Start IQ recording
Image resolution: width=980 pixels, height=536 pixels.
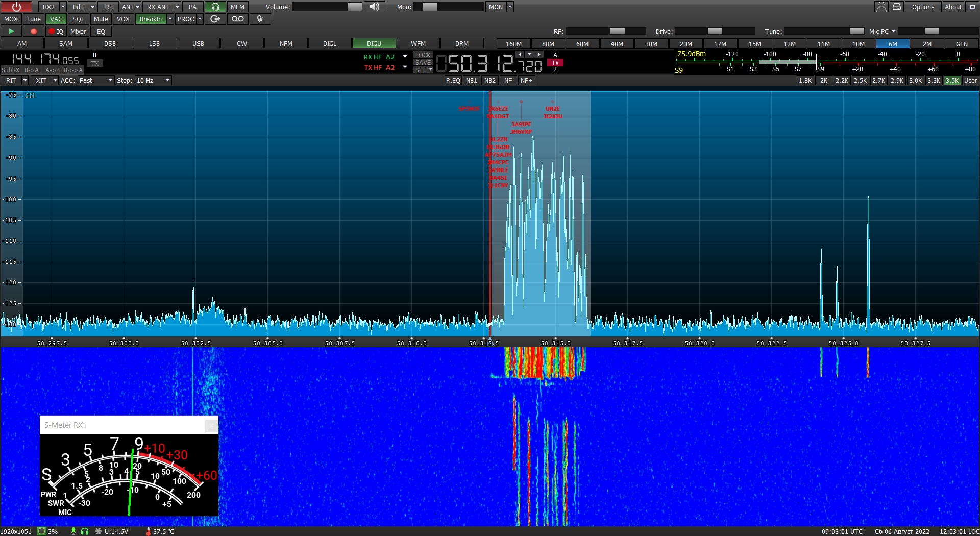[56, 31]
